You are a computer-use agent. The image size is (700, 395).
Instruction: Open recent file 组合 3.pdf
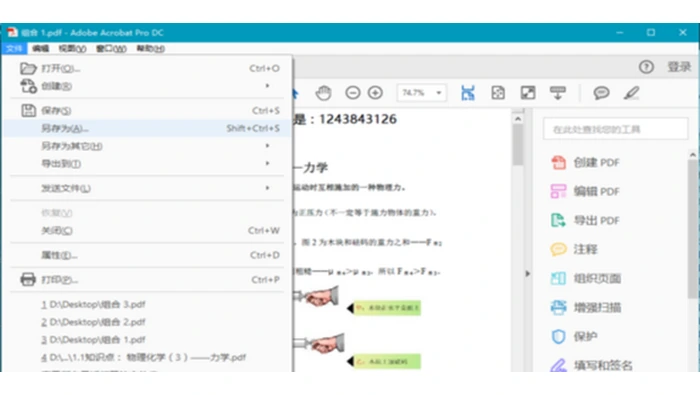(x=94, y=304)
